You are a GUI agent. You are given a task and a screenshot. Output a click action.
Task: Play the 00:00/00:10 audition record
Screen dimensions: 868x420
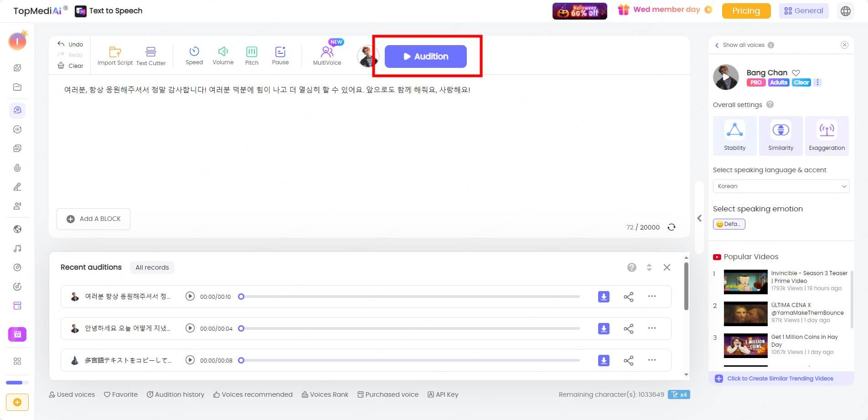click(x=190, y=296)
